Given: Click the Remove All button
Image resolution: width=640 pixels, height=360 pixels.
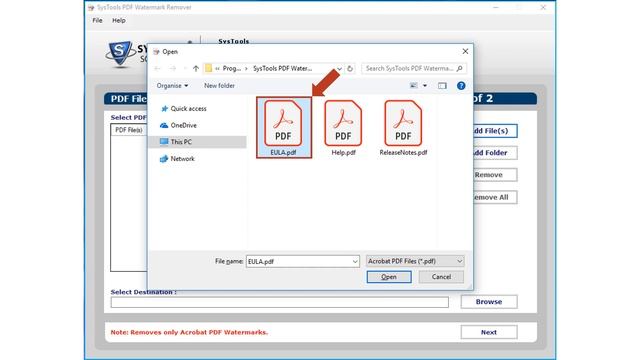Looking at the screenshot, I should point(495,197).
